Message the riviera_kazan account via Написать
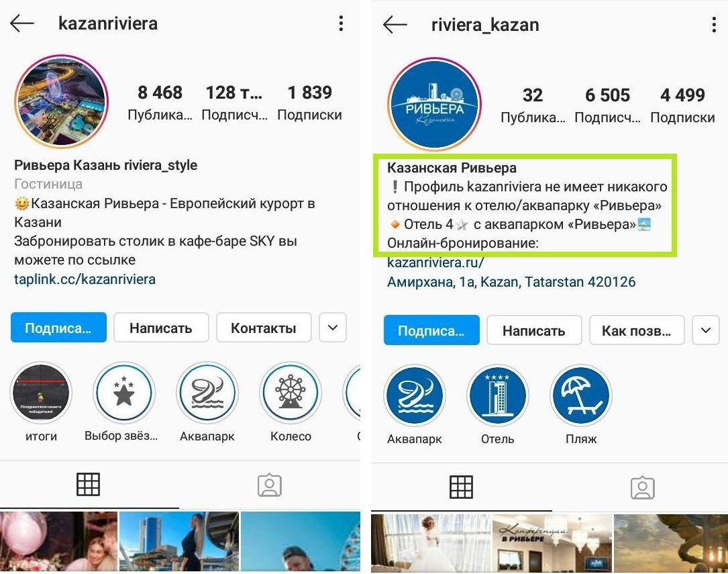The height and width of the screenshot is (574, 728). pos(534,330)
